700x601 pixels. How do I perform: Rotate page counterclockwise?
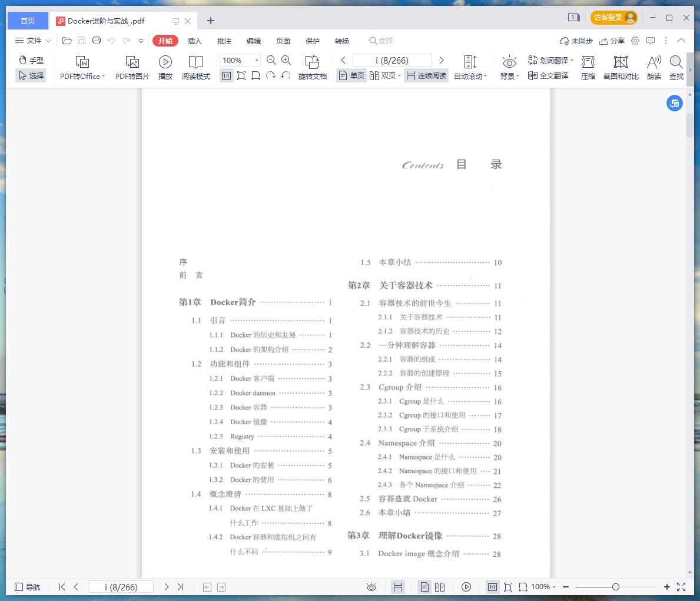coord(286,75)
